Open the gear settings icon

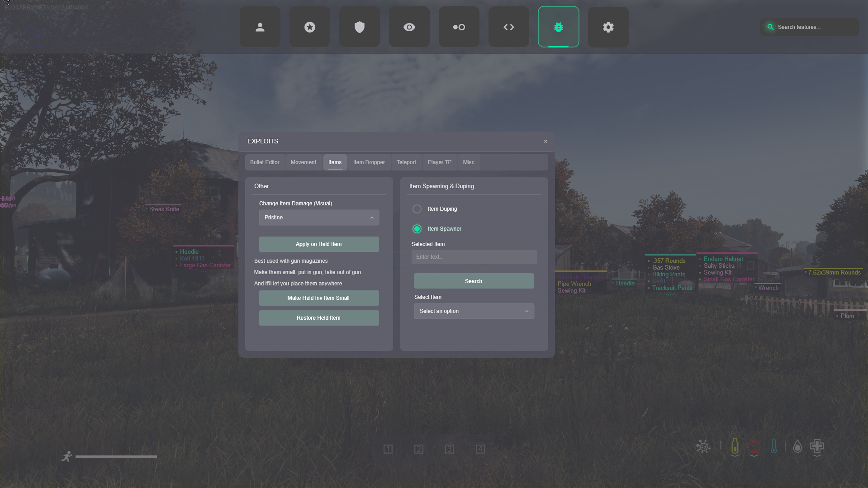608,27
